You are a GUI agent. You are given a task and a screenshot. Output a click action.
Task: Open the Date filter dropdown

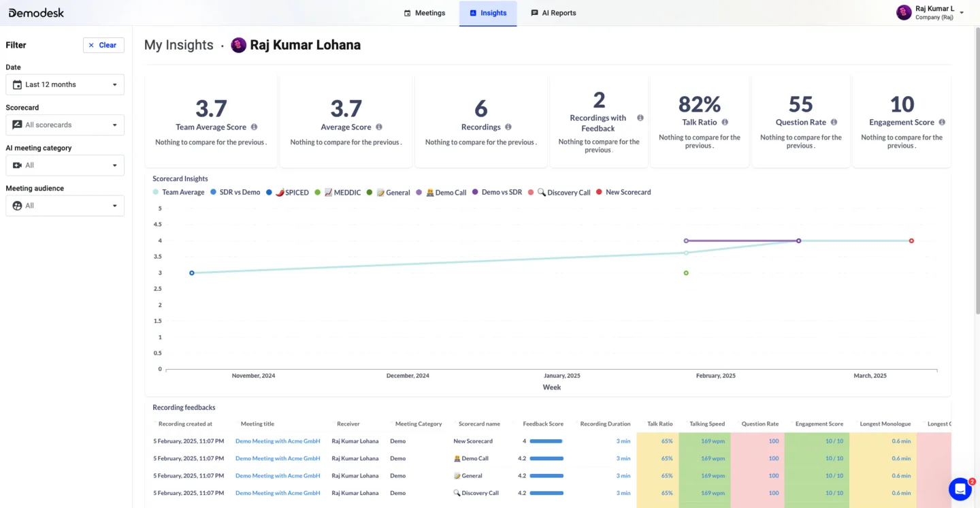65,84
